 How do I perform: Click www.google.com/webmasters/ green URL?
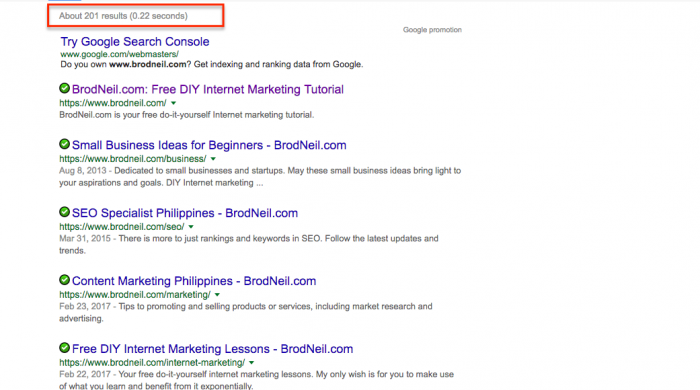[x=119, y=54]
